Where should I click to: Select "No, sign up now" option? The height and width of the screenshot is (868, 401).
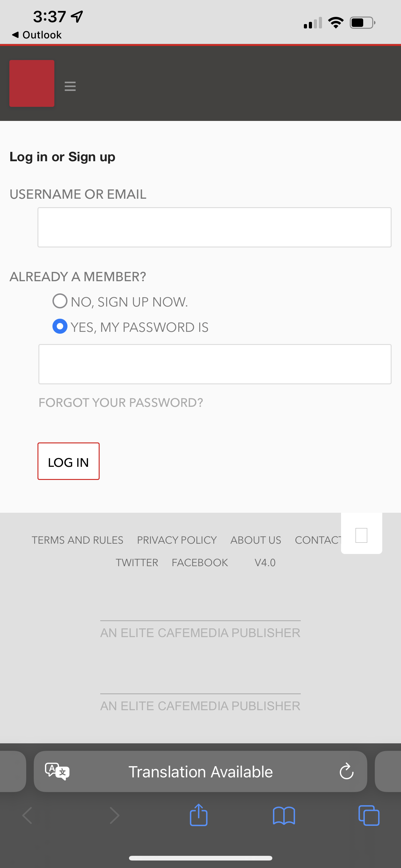tap(60, 301)
